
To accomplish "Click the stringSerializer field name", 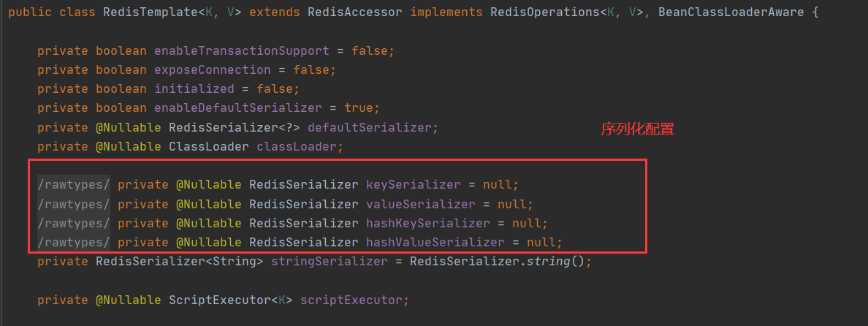I will click(x=329, y=261).
